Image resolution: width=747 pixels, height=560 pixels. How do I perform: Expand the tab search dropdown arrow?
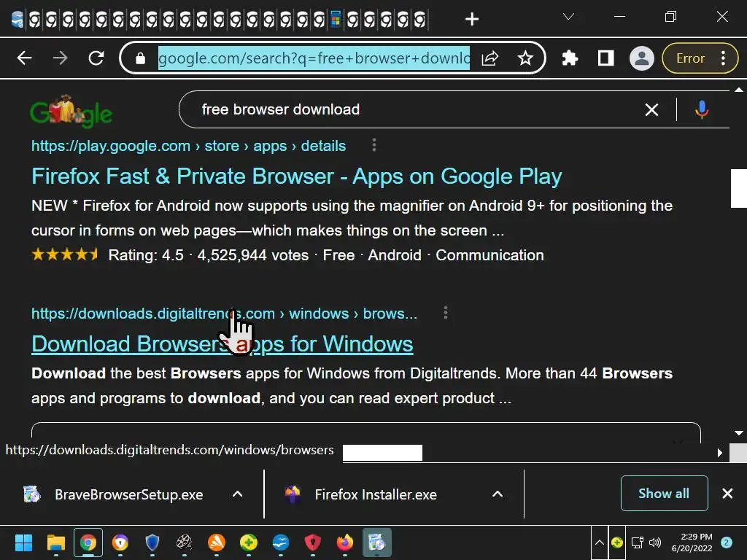(568, 17)
